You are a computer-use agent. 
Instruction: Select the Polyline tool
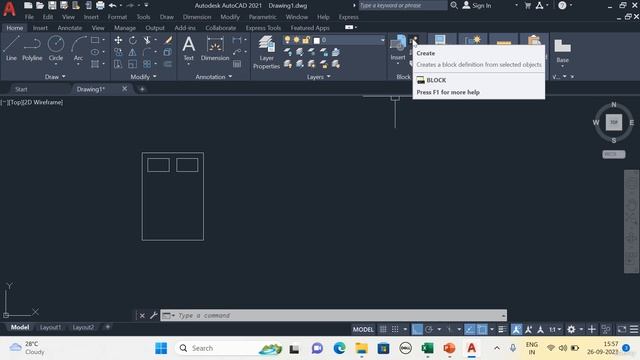pyautogui.click(x=32, y=48)
